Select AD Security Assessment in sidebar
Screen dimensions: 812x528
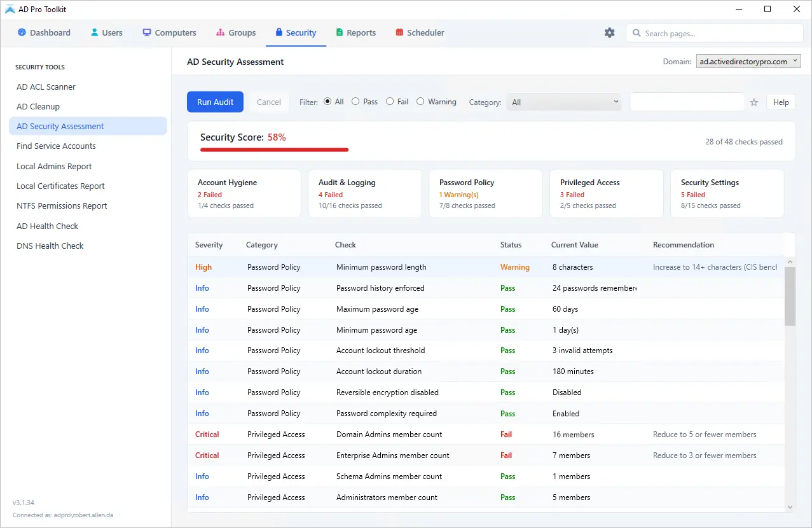point(88,126)
